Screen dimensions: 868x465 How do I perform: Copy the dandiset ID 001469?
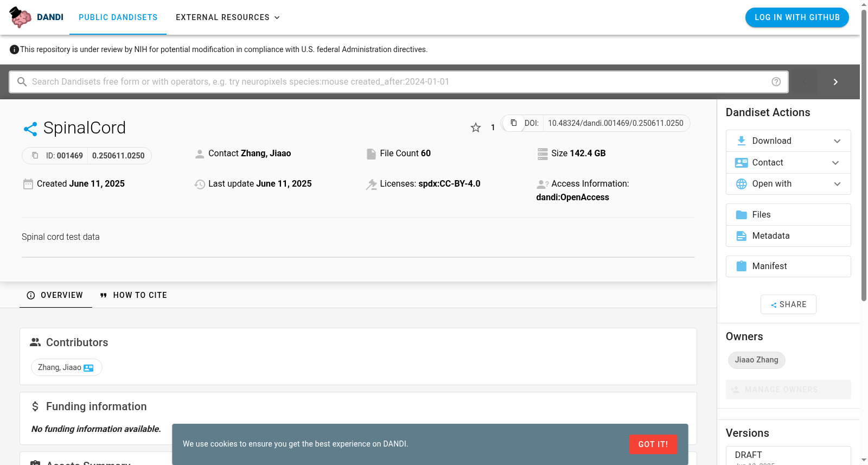click(35, 156)
